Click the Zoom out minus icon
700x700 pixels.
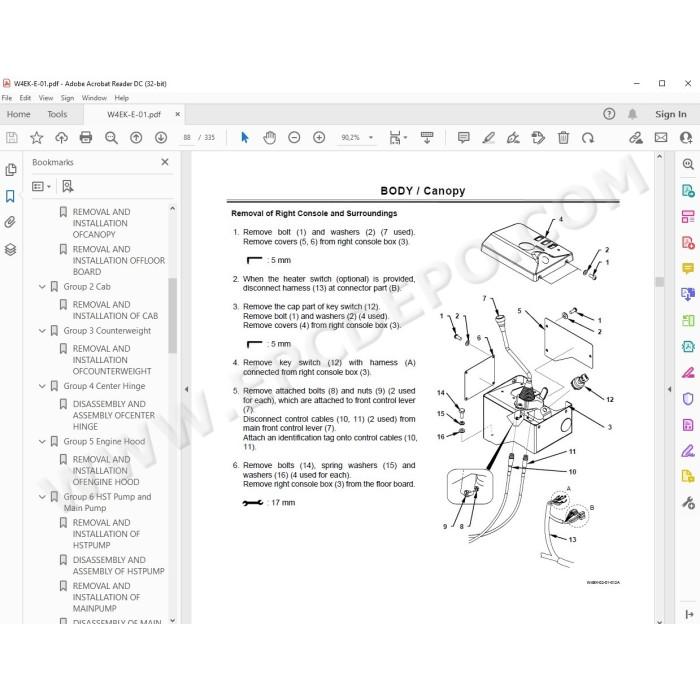(x=294, y=138)
